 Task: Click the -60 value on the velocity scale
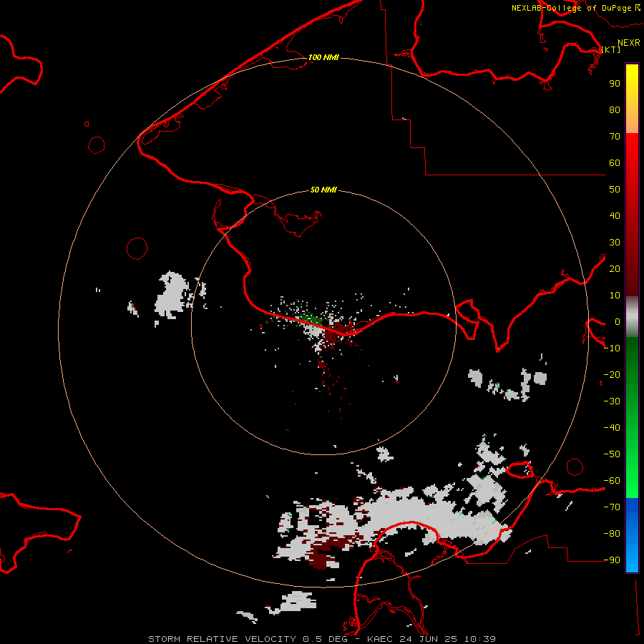click(612, 481)
